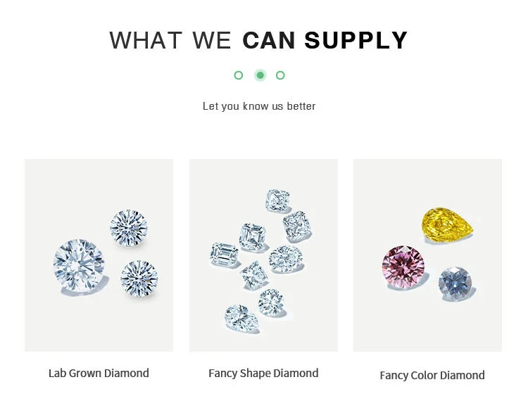
Task: Click the "WHAT WE CAN SUPPLY" heading
Action: 258,40
